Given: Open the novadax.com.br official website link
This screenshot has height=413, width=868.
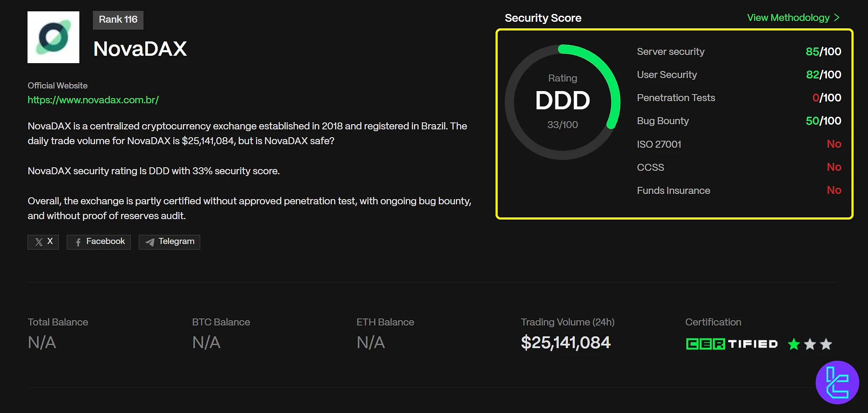Looking at the screenshot, I should [x=93, y=100].
